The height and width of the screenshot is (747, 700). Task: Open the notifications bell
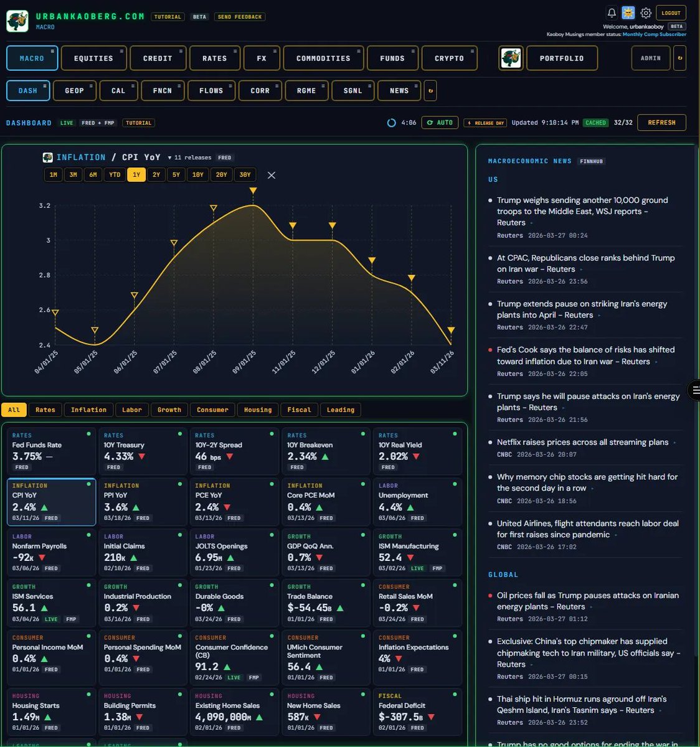click(x=612, y=12)
